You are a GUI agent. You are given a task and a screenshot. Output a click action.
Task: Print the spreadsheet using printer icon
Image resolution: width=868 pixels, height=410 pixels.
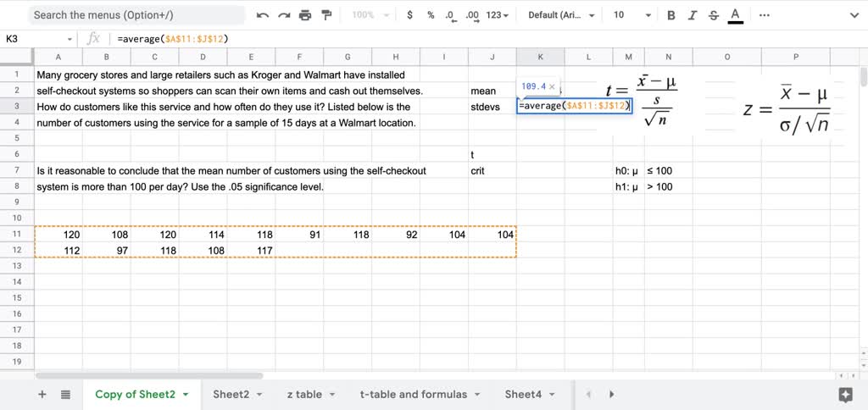305,15
